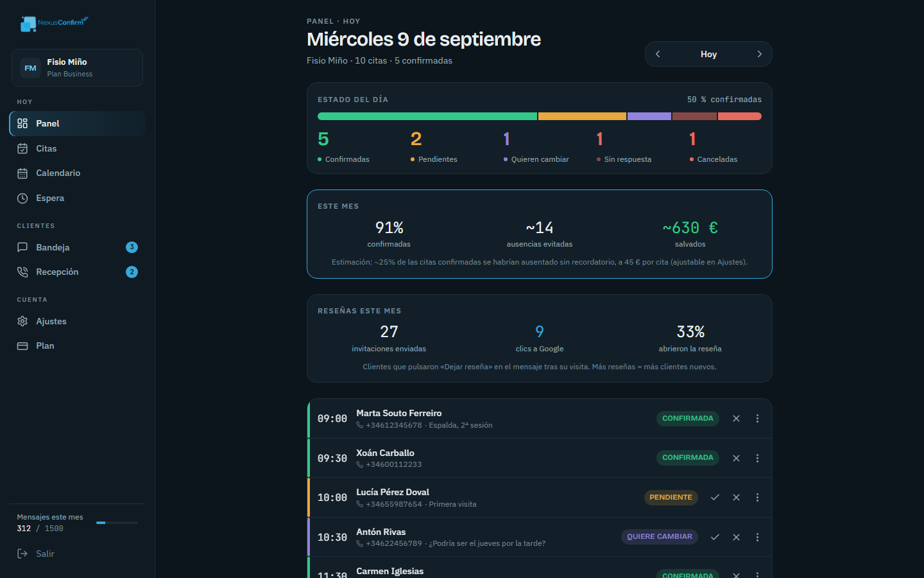Cancel Antón Rivas's appointment with X
Image resolution: width=924 pixels, height=578 pixels.
736,537
